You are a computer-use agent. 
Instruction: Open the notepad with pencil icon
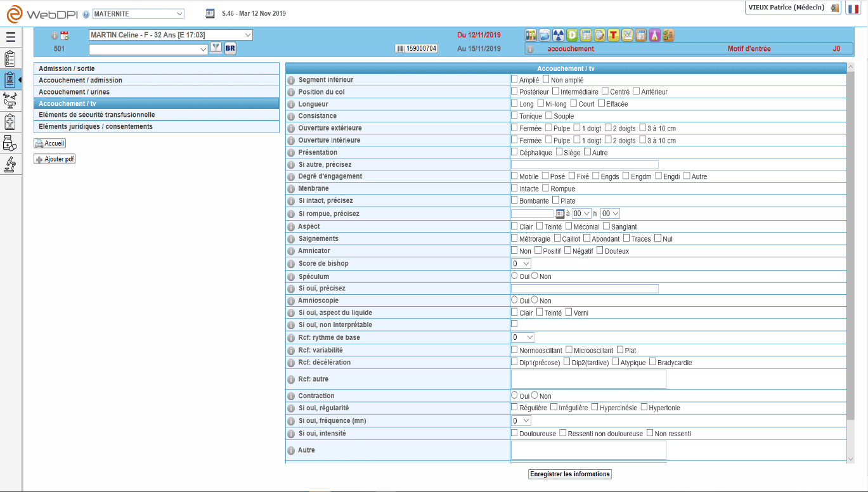point(600,36)
